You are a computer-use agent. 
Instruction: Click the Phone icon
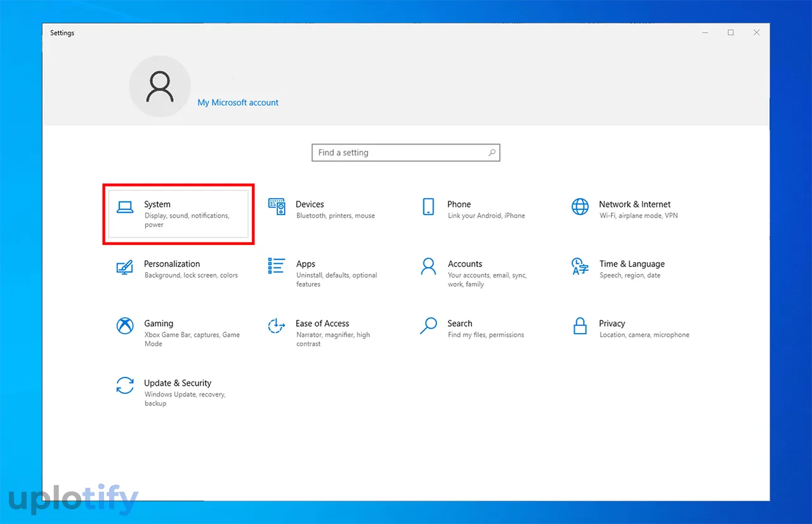tap(428, 207)
